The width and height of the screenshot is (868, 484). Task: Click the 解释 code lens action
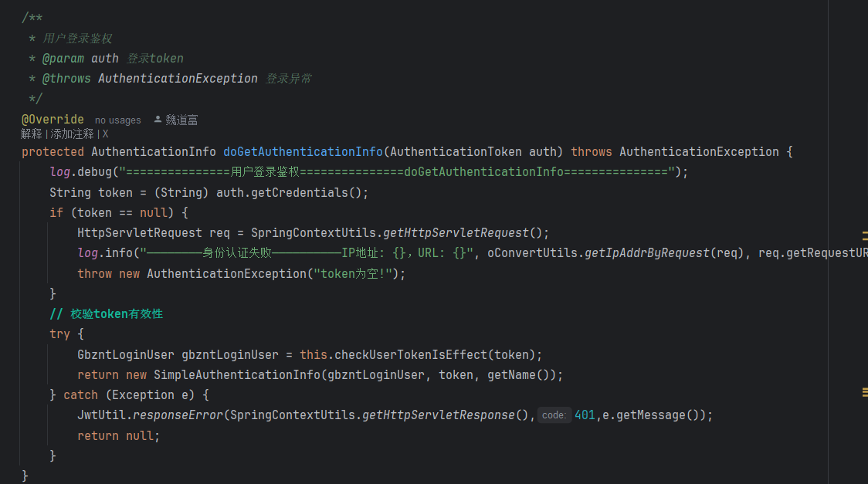click(x=32, y=134)
